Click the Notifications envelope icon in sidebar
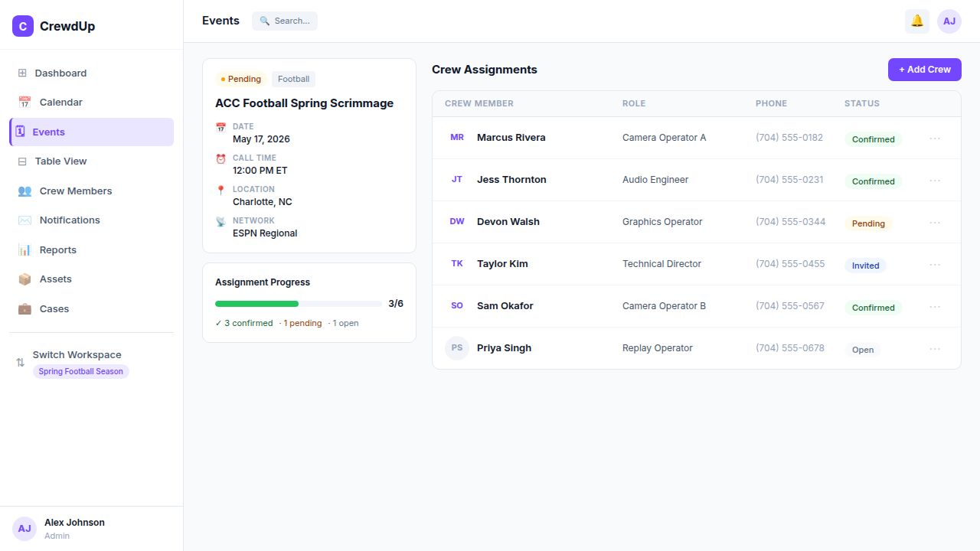Viewport: 980px width, 551px height. (x=24, y=220)
